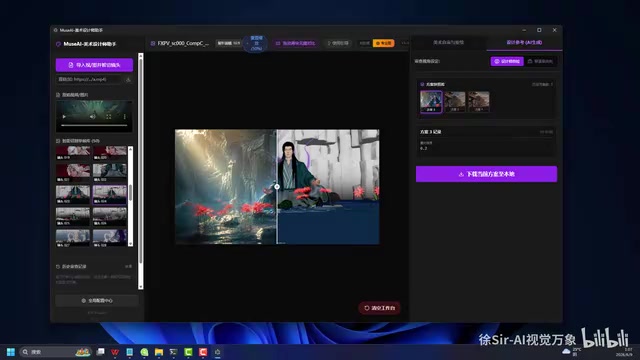This screenshot has width=640, height=360.
Task: Click the clear link beside history records
Action: tap(128, 267)
